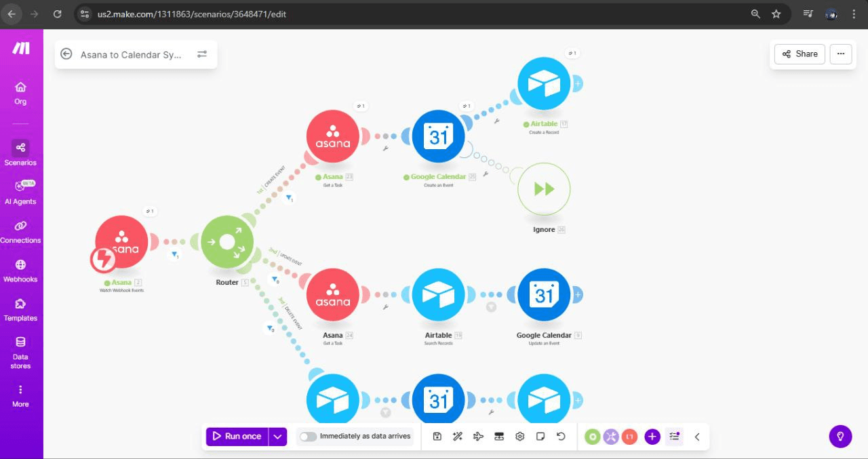Open filter on Create Event route

tap(288, 198)
